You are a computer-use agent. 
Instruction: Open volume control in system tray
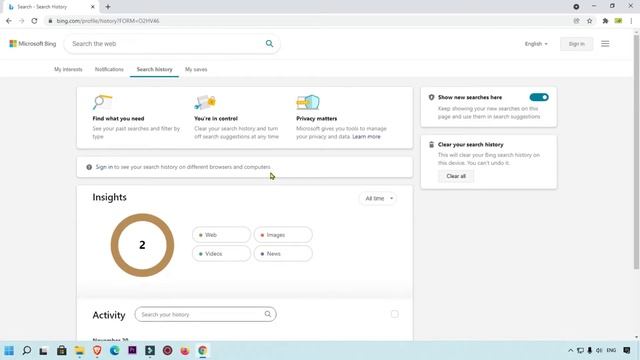pyautogui.click(x=599, y=351)
